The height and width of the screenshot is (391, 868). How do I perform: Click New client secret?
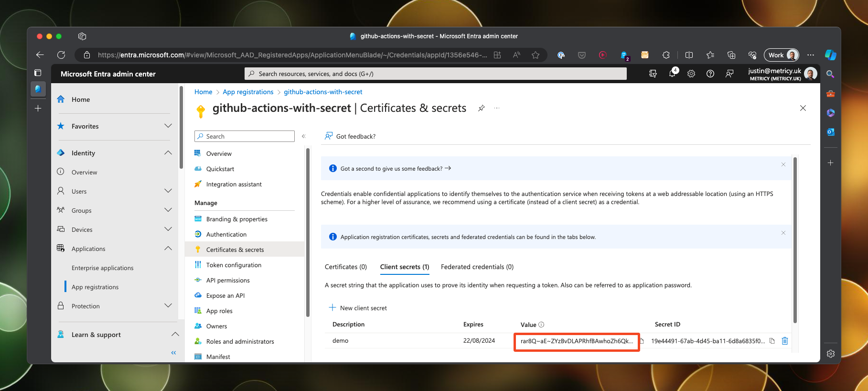[358, 308]
